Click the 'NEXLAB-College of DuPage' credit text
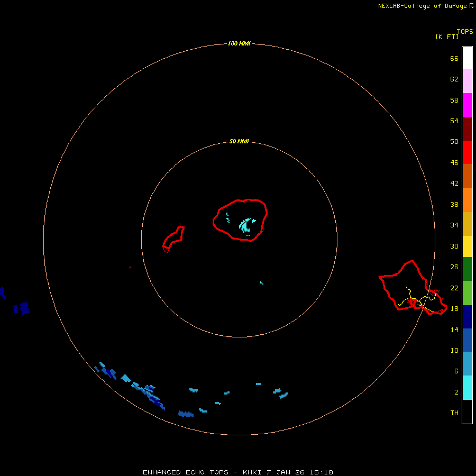 (x=422, y=6)
